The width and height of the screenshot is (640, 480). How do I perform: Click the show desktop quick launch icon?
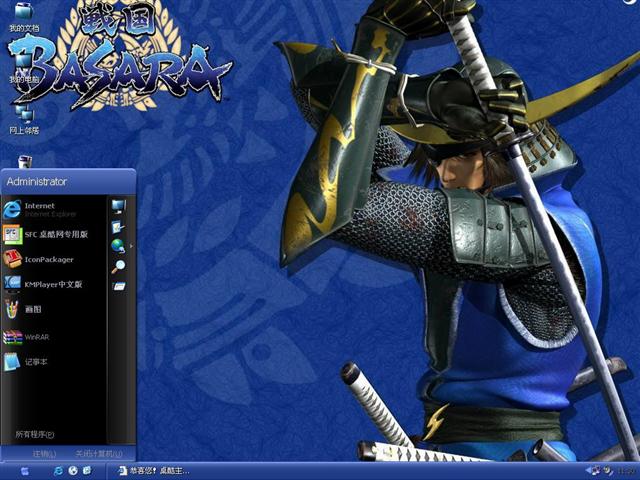(x=87, y=471)
